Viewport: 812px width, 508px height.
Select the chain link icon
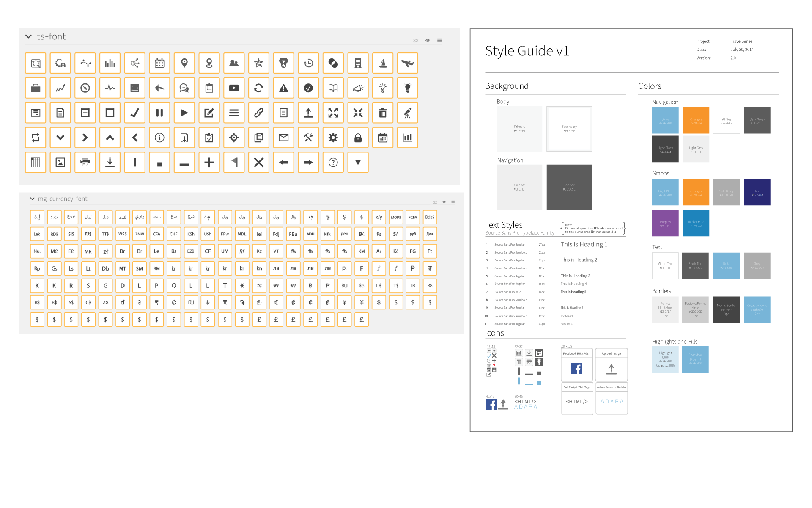point(259,113)
